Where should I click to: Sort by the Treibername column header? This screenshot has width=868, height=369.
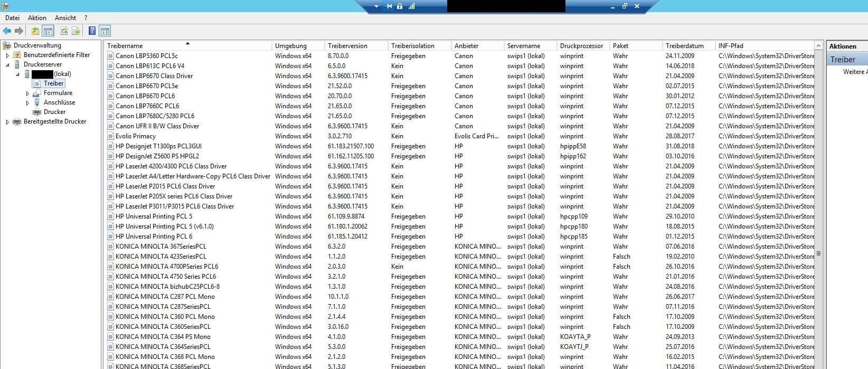(187, 46)
